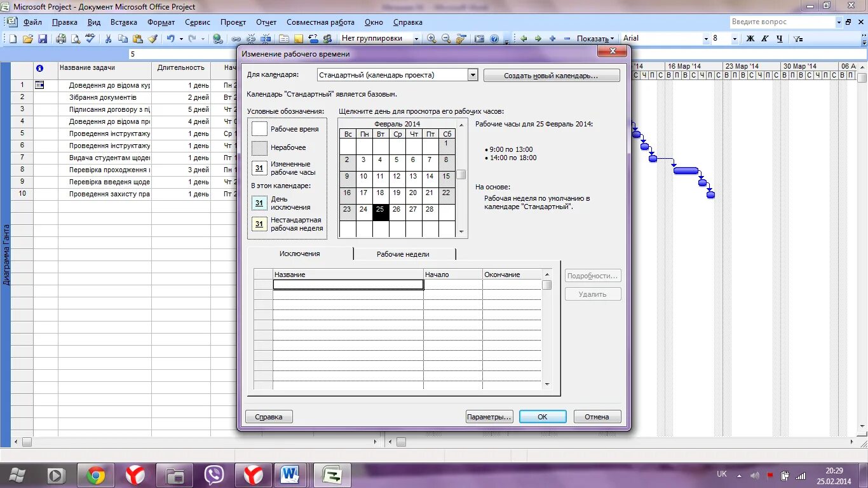Click the Show Subtasks plus icon
This screenshot has width=868, height=488.
click(552, 39)
